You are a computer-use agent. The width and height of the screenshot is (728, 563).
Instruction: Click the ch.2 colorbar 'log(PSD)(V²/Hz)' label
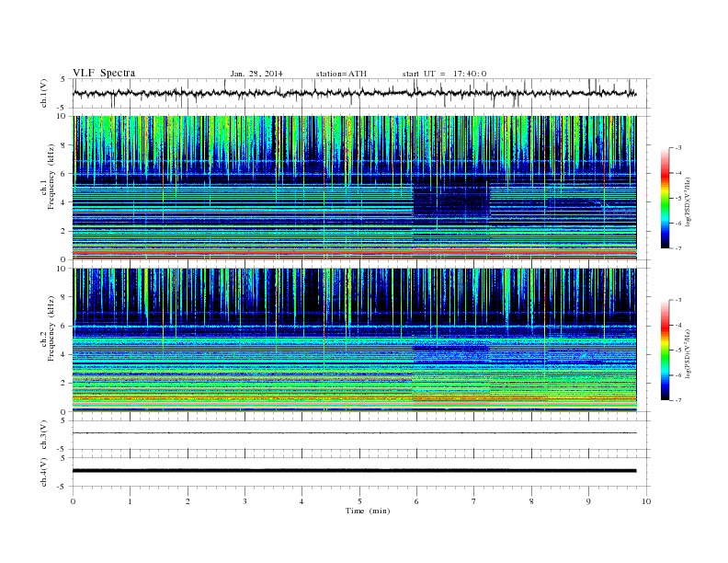688,354
